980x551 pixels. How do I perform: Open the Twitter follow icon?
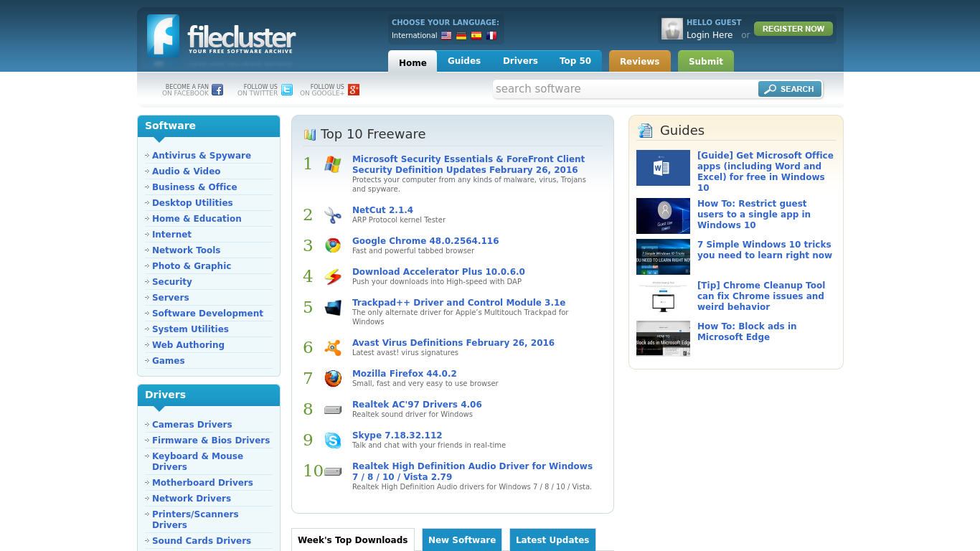point(287,90)
